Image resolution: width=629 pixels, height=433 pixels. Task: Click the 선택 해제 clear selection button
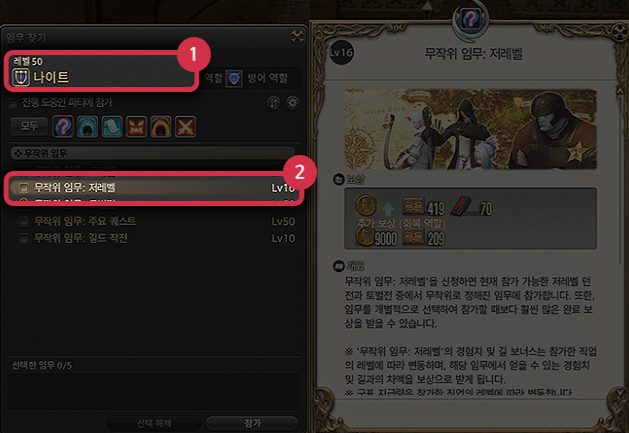click(x=154, y=423)
